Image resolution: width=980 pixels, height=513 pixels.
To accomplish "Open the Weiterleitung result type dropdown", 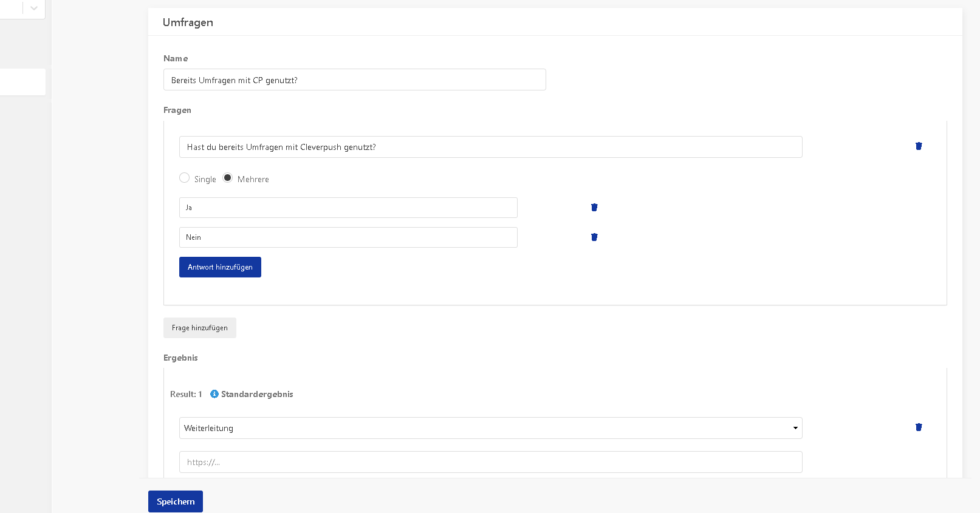I will 490,428.
